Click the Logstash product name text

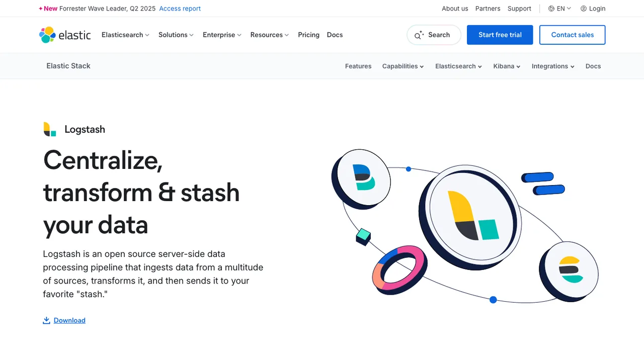(x=85, y=129)
